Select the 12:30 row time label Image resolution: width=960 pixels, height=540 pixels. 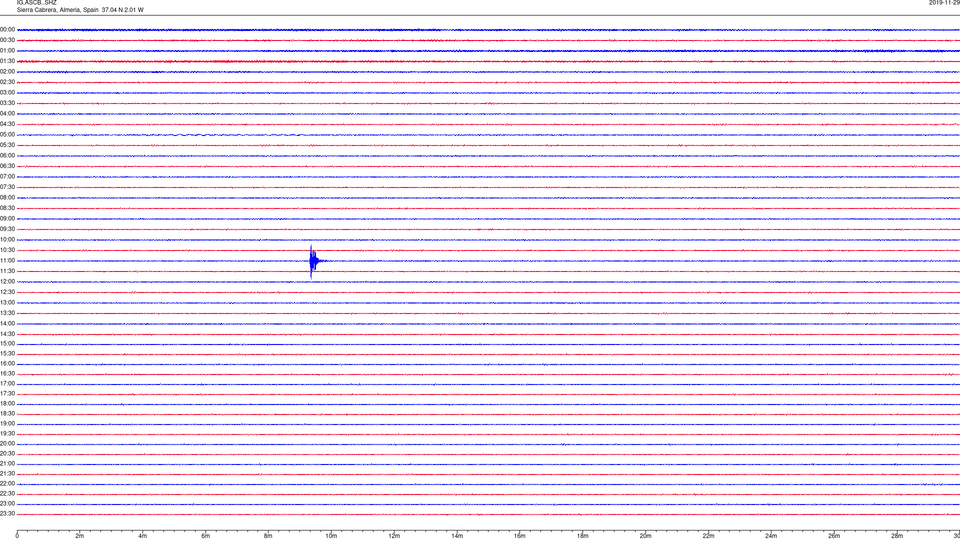8,292
